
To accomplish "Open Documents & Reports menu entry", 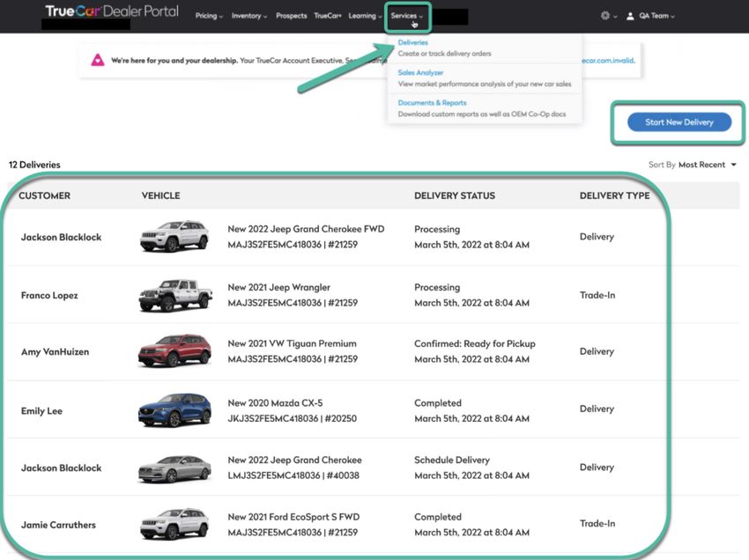I will click(432, 103).
